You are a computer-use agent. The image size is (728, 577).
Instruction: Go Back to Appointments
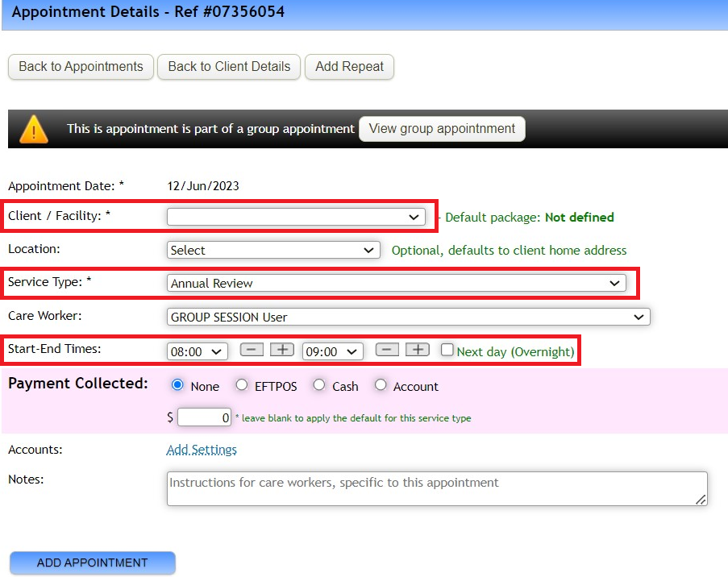pos(80,68)
